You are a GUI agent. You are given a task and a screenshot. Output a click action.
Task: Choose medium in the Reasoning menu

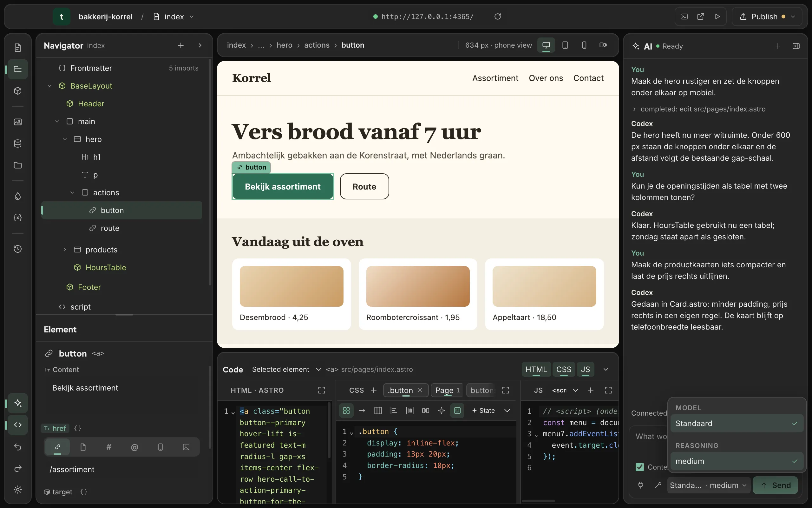737,461
